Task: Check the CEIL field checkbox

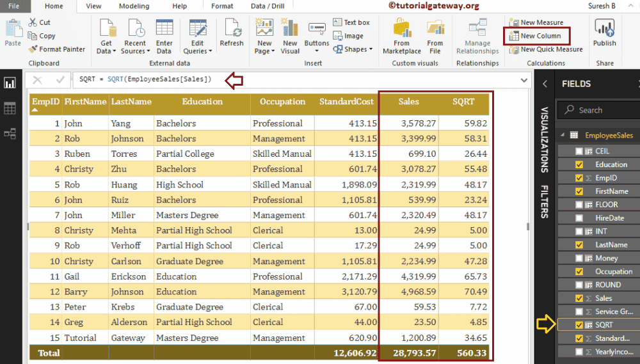Action: (579, 151)
